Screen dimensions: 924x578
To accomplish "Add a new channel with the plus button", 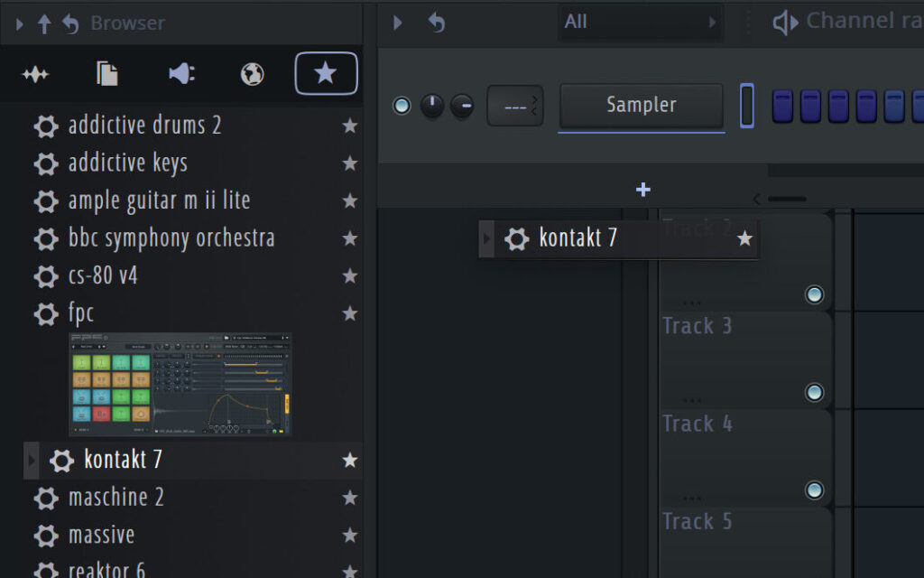I will click(642, 190).
